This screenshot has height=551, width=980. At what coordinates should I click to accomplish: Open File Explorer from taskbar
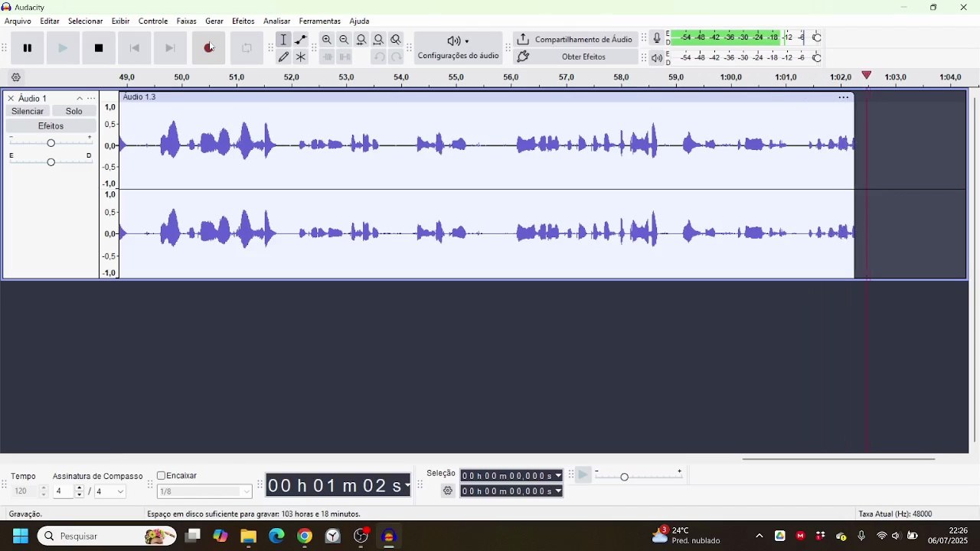click(248, 536)
